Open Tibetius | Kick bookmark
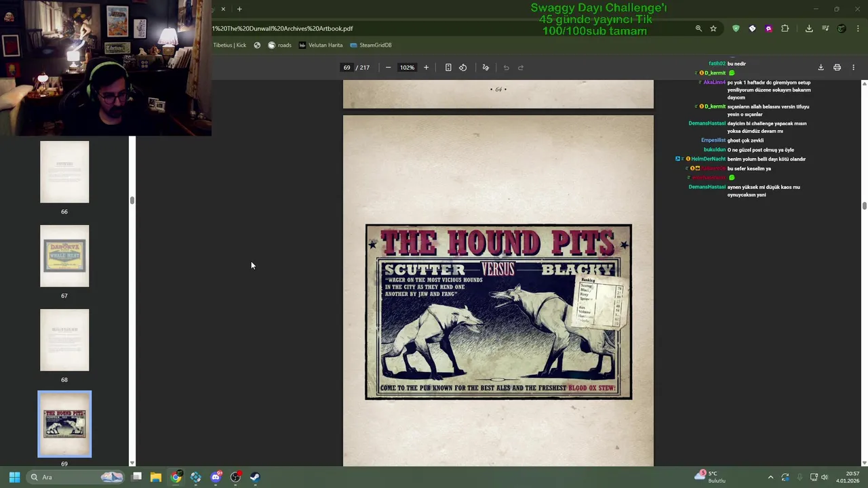 (230, 45)
